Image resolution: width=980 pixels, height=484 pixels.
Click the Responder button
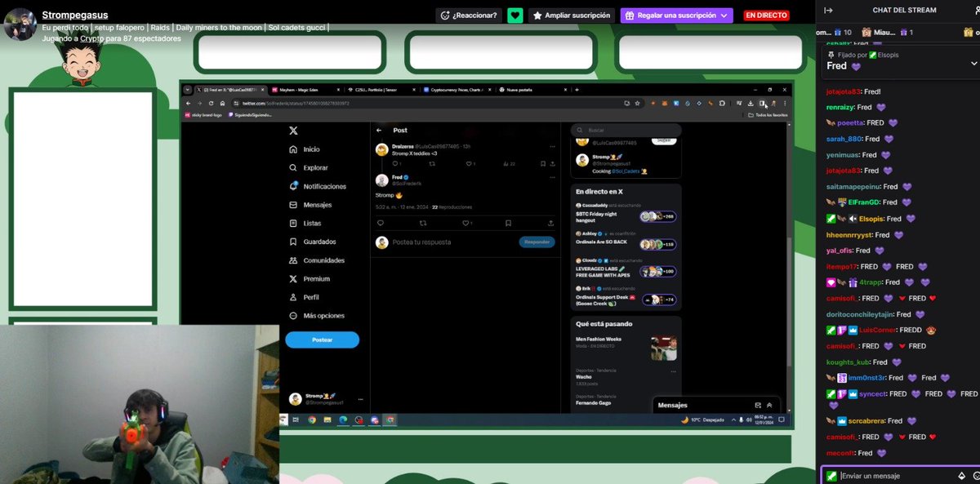pyautogui.click(x=537, y=242)
